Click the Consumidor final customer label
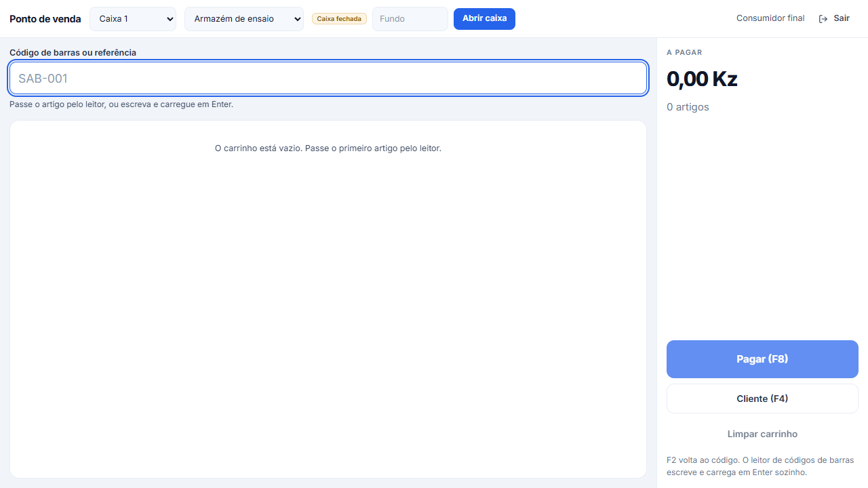This screenshot has width=868, height=488. tap(770, 18)
